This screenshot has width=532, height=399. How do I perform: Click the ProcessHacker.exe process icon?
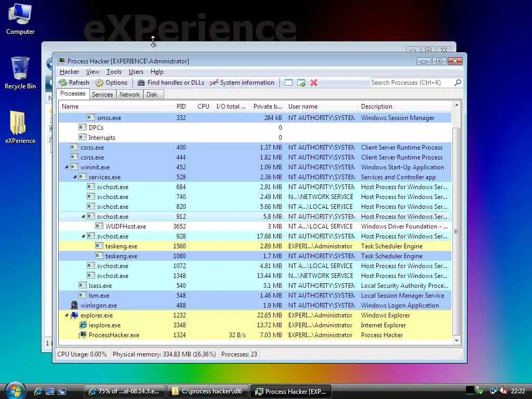83,335
